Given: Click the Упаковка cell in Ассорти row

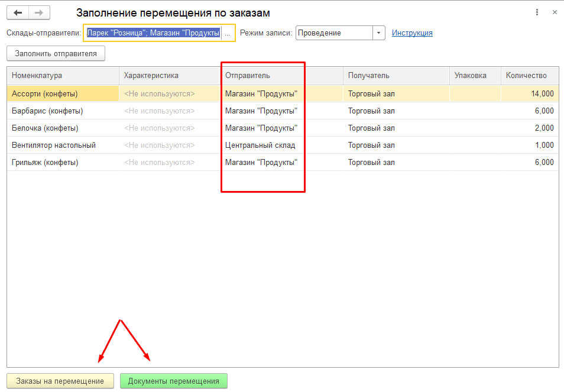Looking at the screenshot, I should coord(475,94).
